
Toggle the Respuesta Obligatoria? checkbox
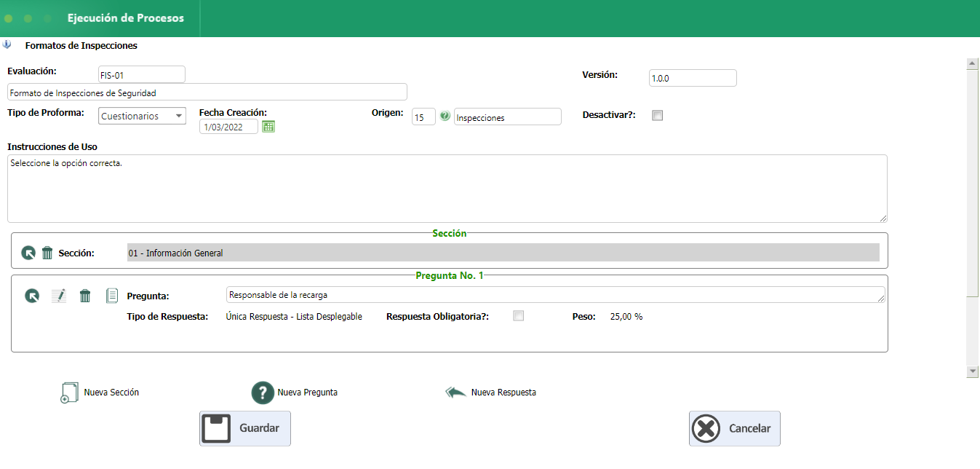[518, 316]
